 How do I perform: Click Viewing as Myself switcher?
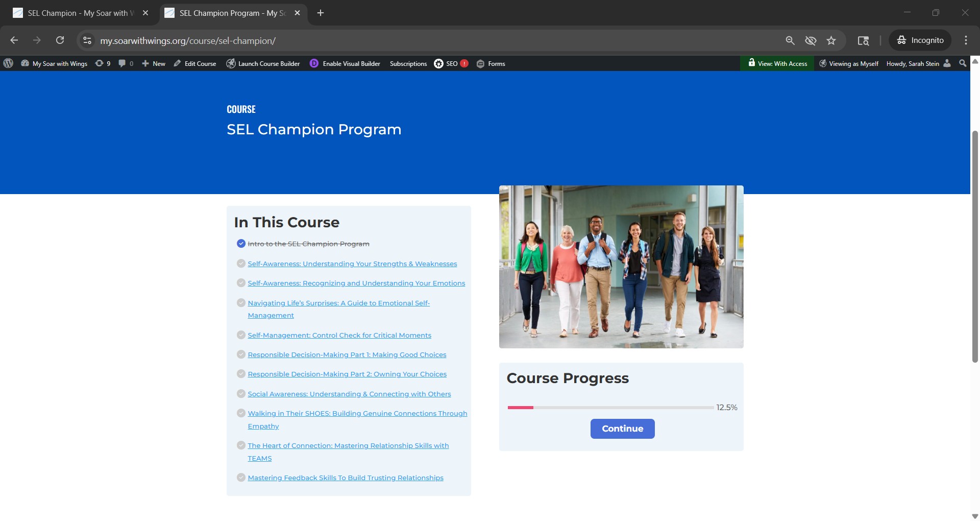point(849,63)
